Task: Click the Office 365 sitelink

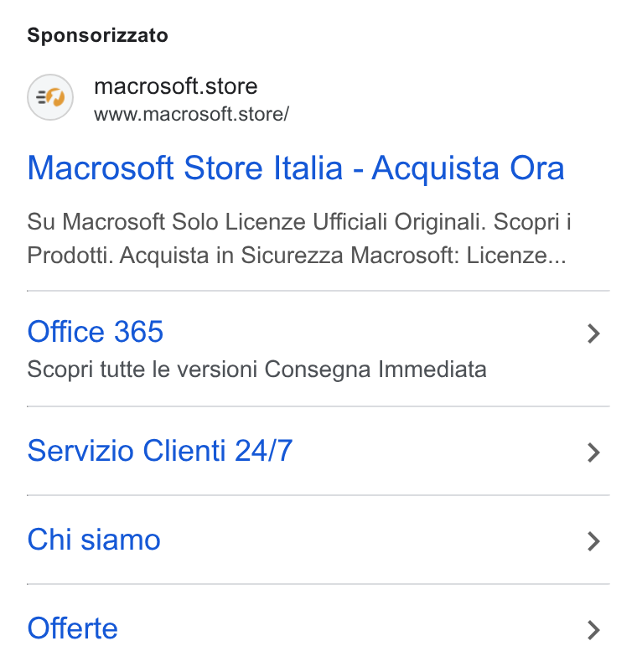Action: tap(96, 332)
